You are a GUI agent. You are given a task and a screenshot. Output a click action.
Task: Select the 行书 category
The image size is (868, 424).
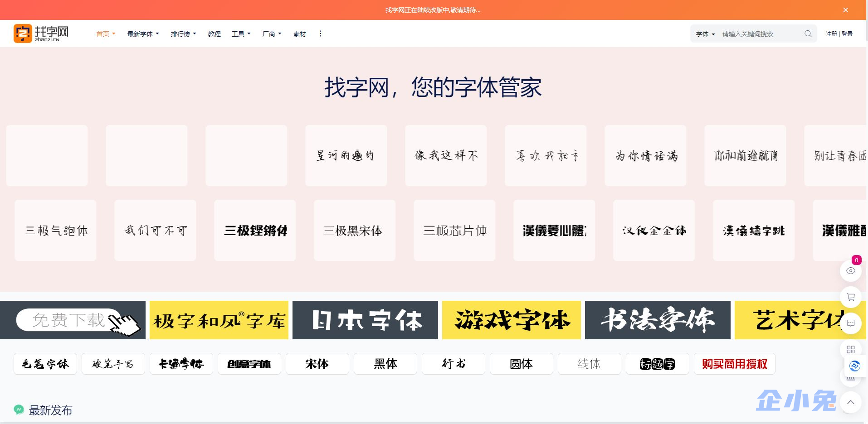tap(454, 364)
